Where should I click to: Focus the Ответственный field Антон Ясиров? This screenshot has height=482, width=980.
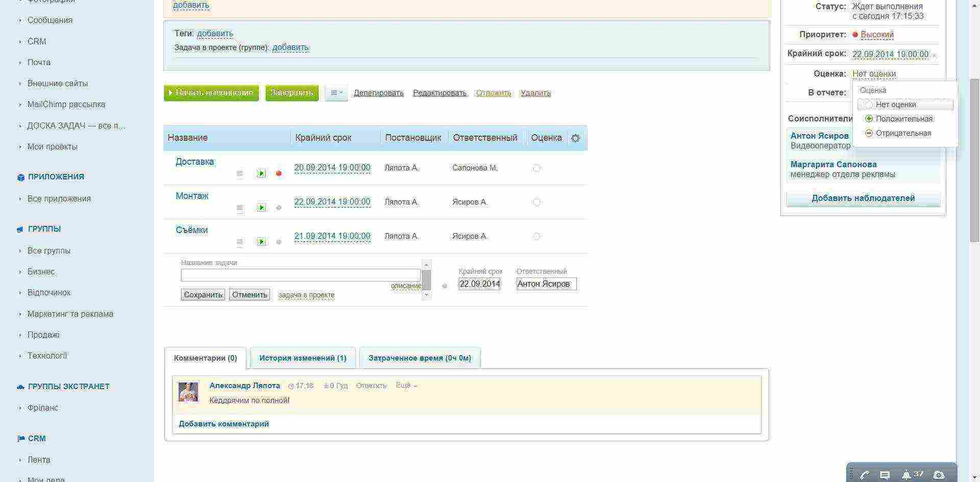click(x=546, y=284)
